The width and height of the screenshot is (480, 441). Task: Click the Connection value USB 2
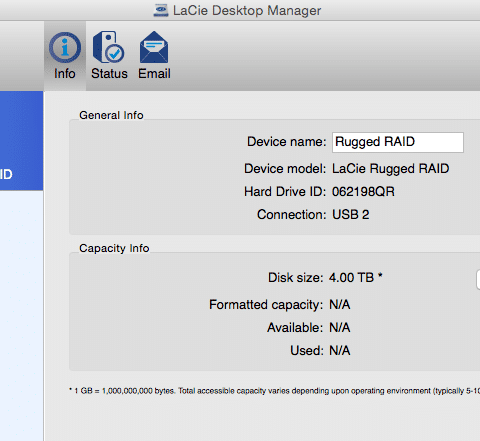tap(351, 215)
